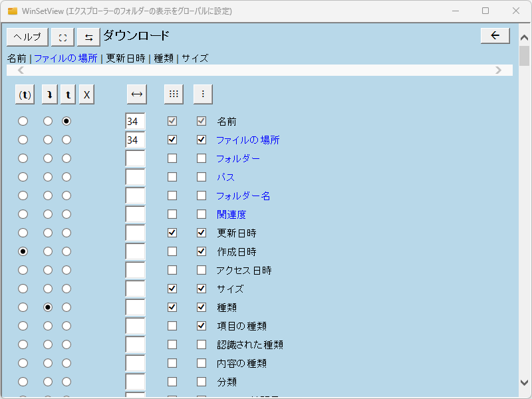Click the back arrow button at top right
Viewport: 532px width, 399px height.
point(495,35)
